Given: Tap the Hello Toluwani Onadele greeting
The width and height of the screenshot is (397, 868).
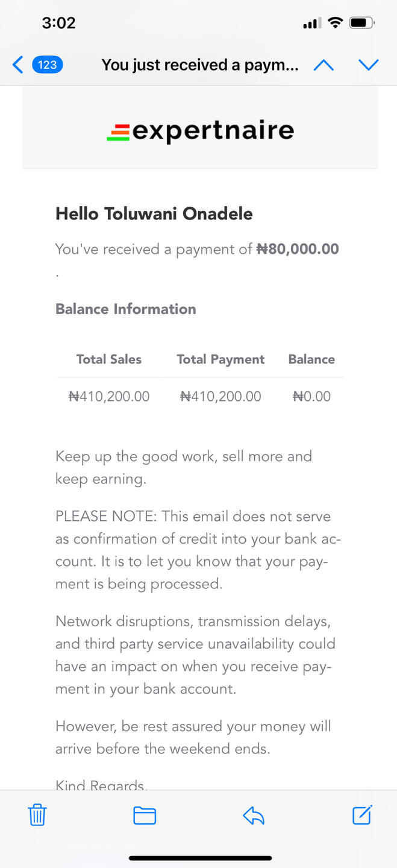Looking at the screenshot, I should (154, 213).
